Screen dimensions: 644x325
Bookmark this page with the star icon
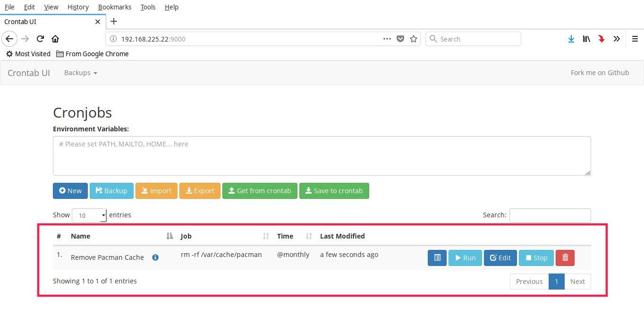414,39
